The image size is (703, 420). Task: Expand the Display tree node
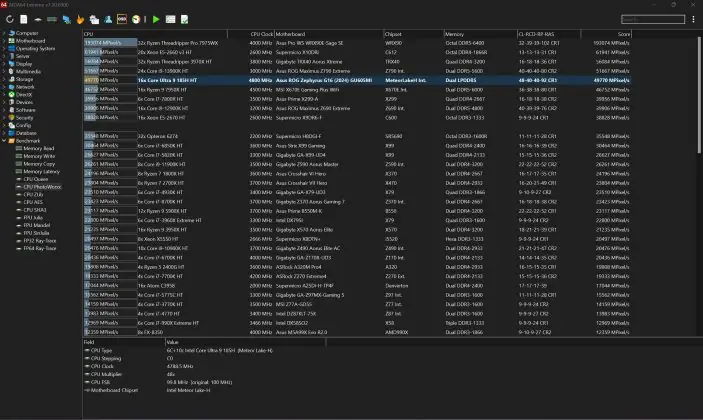pos(4,64)
